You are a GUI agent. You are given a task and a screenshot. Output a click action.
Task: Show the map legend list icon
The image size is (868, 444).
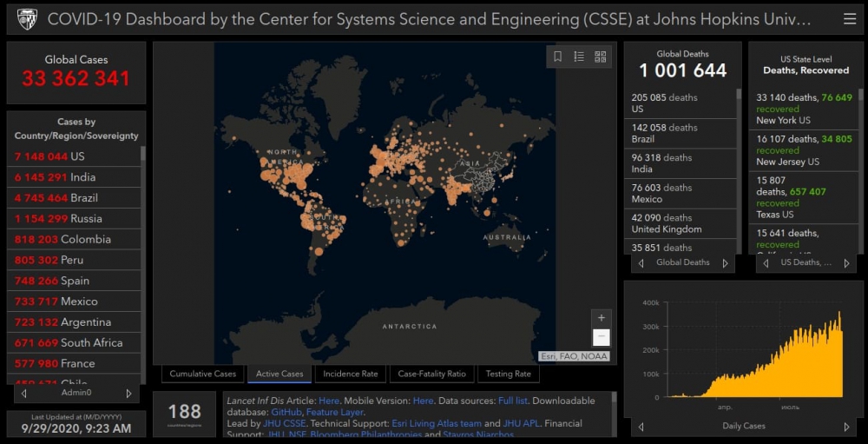click(579, 57)
